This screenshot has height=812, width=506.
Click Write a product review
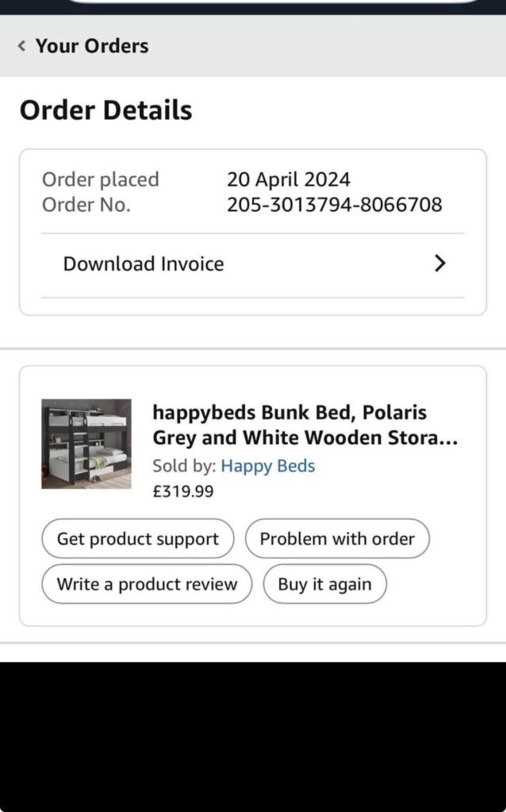[147, 584]
